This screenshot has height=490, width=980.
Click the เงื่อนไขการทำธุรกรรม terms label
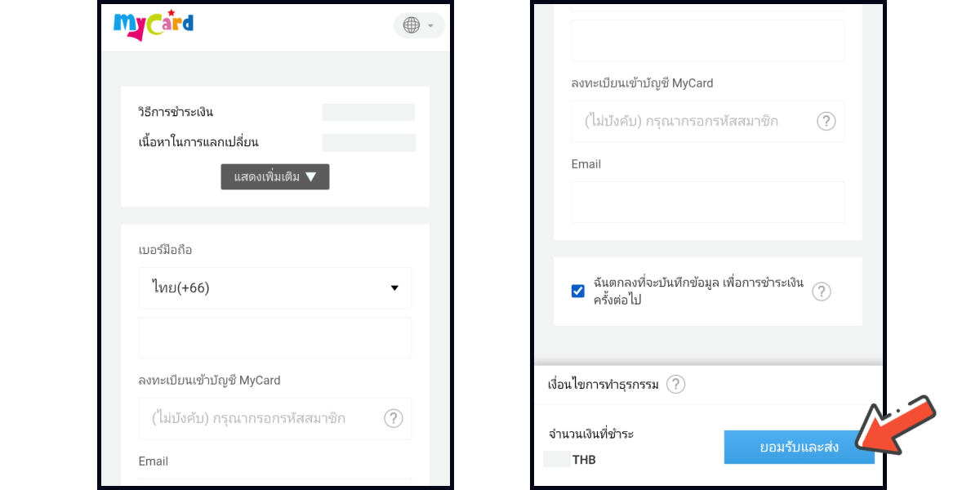point(604,385)
